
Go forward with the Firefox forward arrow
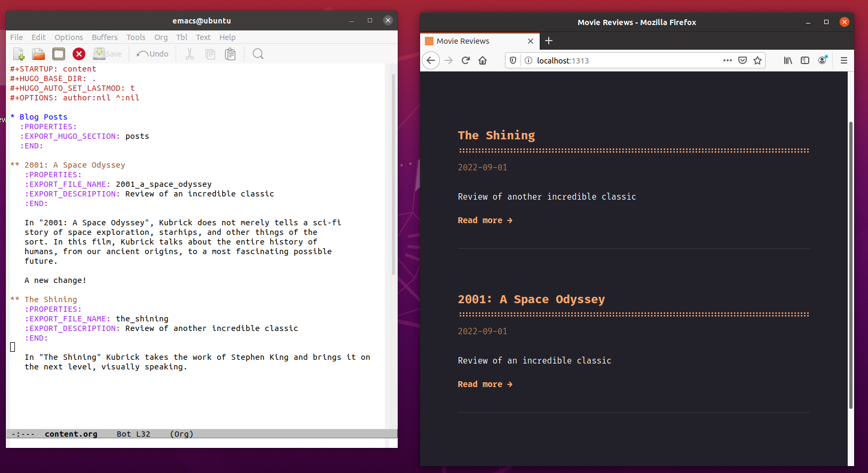(x=448, y=60)
